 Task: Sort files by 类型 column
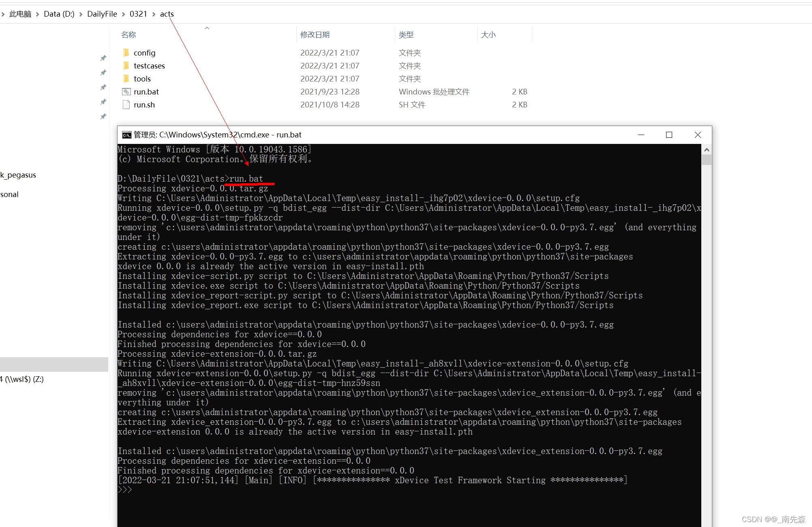tap(406, 35)
